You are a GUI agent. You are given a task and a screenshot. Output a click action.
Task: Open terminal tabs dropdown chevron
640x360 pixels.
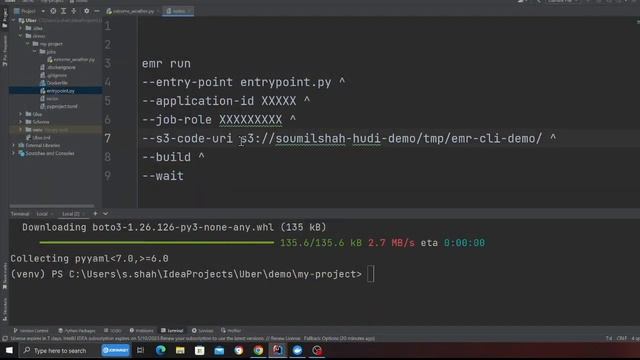point(105,213)
